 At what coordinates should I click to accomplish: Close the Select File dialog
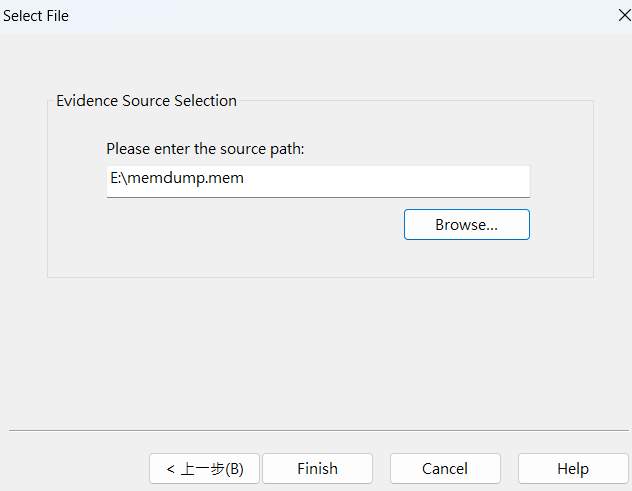[623, 16]
